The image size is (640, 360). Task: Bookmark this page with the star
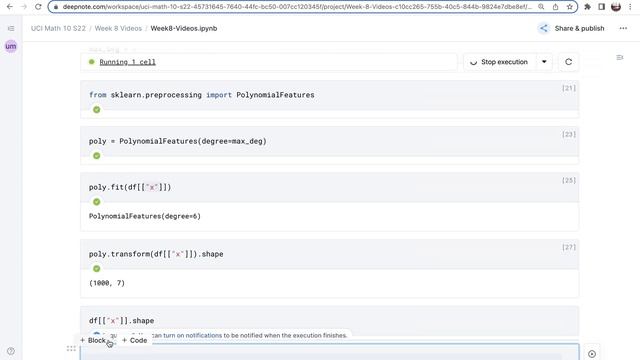(569, 7)
